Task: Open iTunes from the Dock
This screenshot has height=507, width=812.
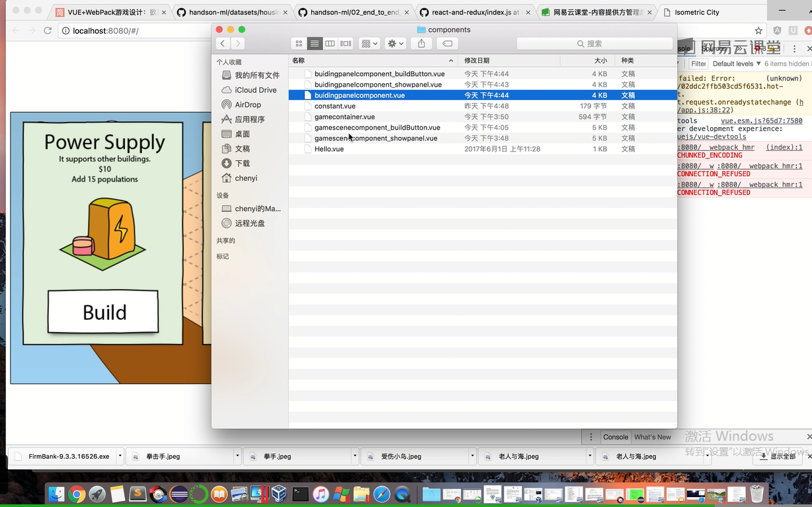Action: pyautogui.click(x=321, y=494)
